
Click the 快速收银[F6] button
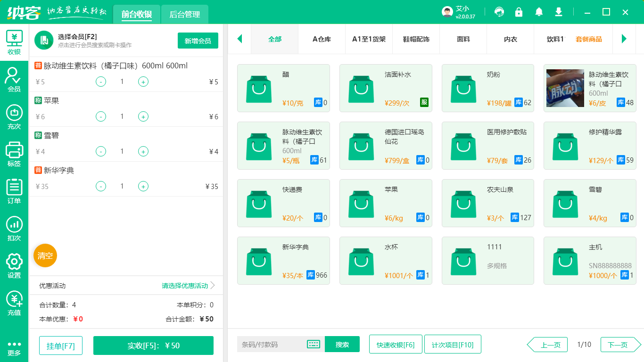click(x=396, y=344)
